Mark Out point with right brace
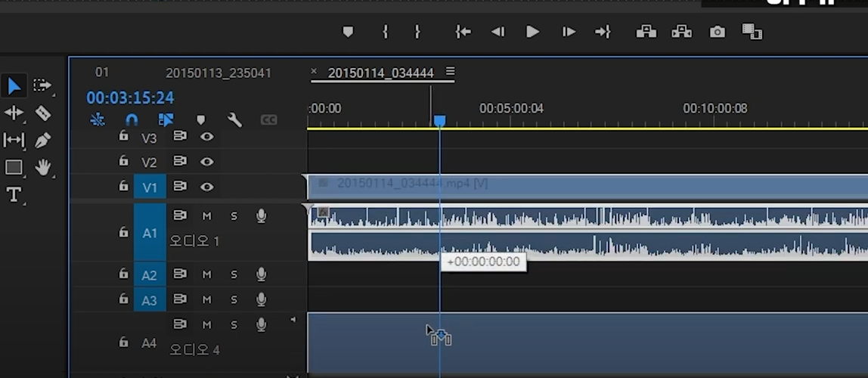 417,32
